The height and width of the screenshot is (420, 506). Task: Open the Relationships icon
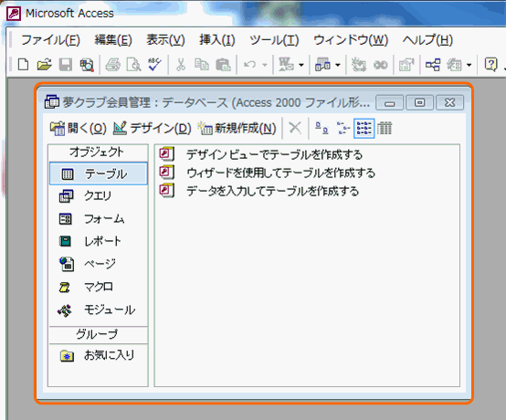(x=433, y=65)
